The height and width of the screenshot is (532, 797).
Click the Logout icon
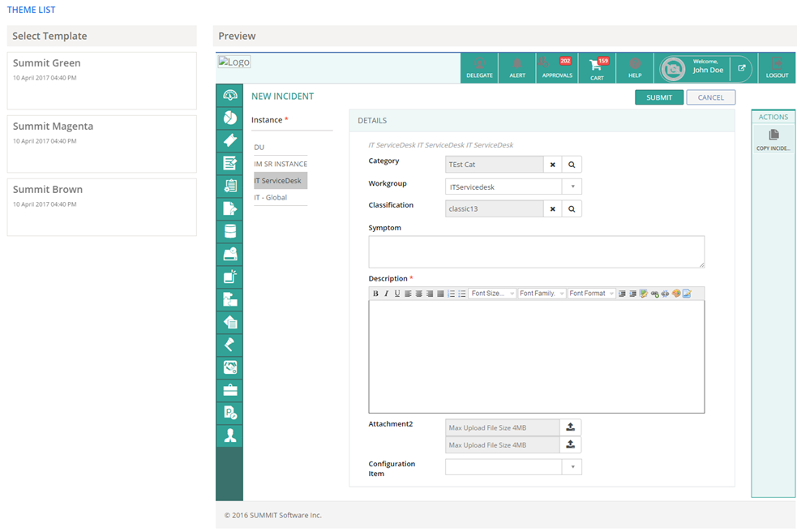(777, 66)
